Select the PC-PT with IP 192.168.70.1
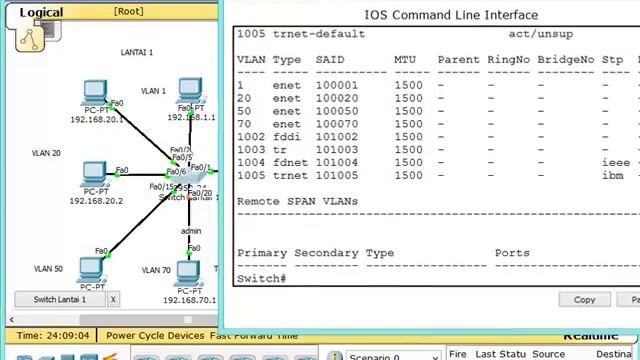The width and height of the screenshot is (640, 360). [188, 273]
